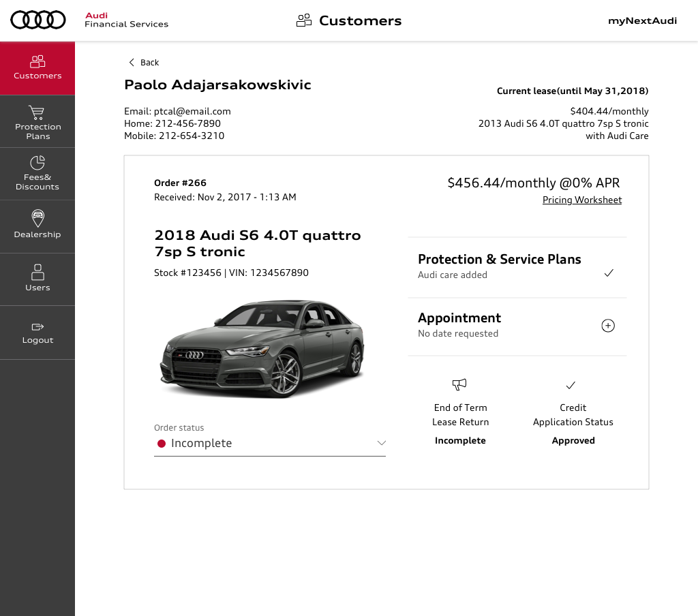698x616 pixels.
Task: Open the Dealership section
Action: 37,226
